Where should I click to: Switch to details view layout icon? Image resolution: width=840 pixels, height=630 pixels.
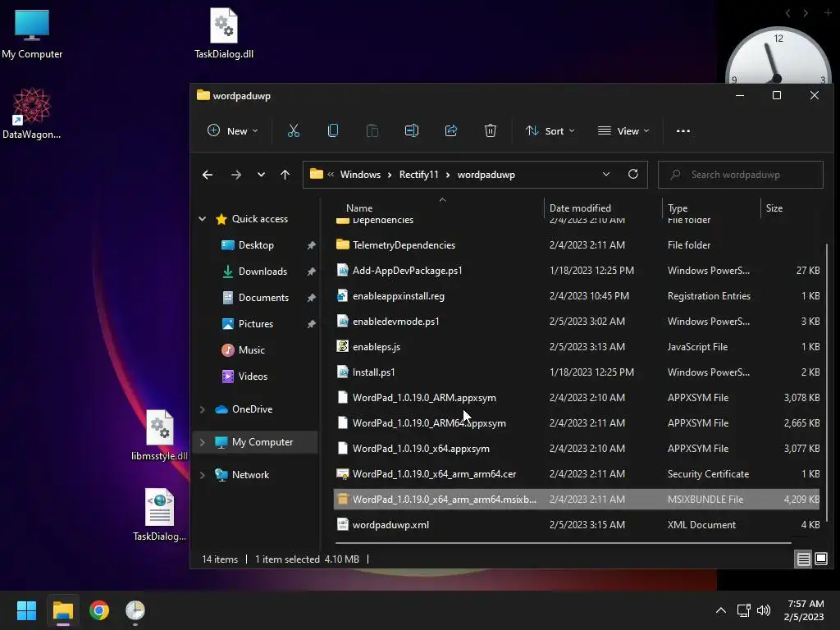tap(804, 559)
